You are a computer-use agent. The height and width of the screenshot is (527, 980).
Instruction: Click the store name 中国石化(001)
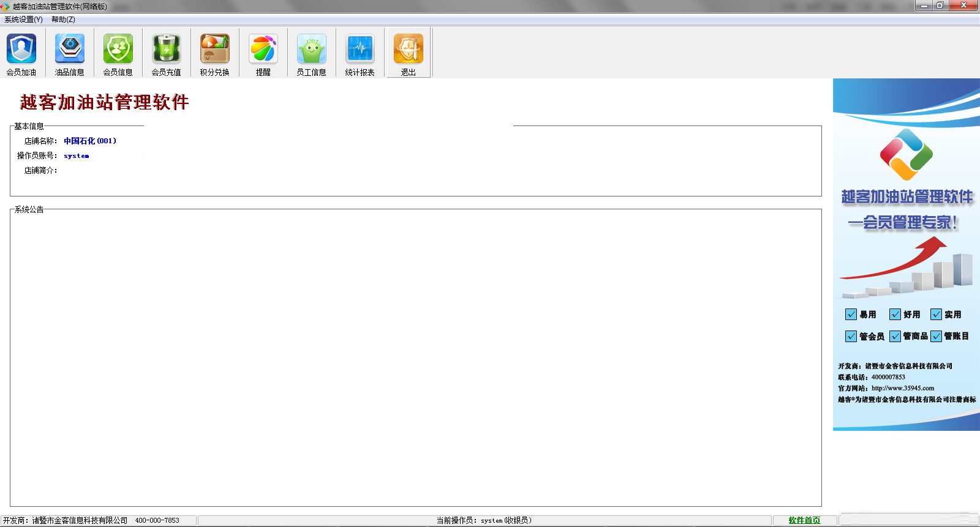90,141
